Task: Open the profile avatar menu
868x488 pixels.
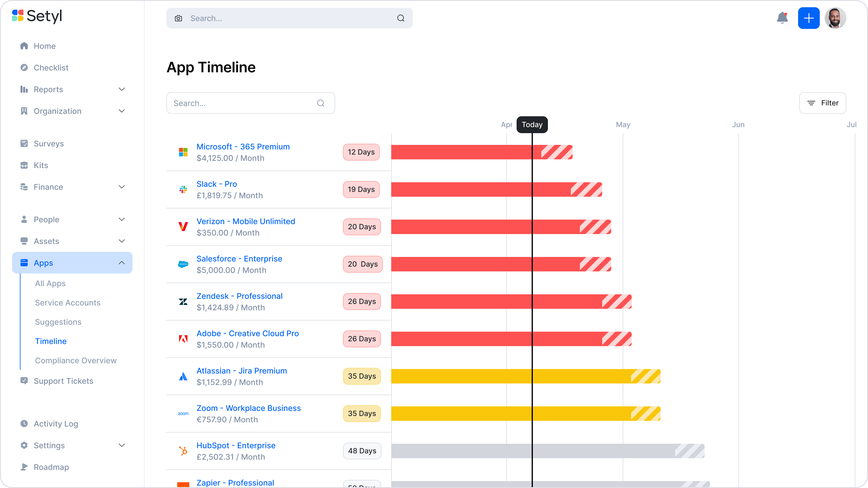Action: coord(836,18)
